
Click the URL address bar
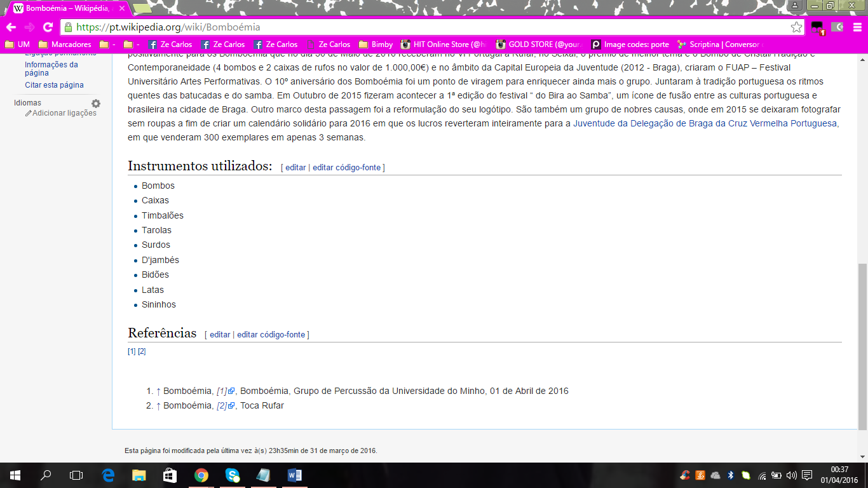tap(426, 27)
